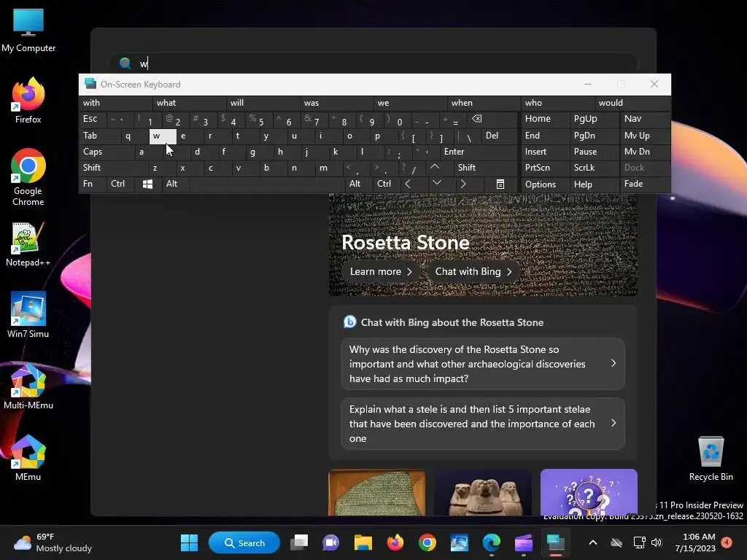This screenshot has height=560, width=747.
Task: Click the Enter key
Action: [x=479, y=152]
